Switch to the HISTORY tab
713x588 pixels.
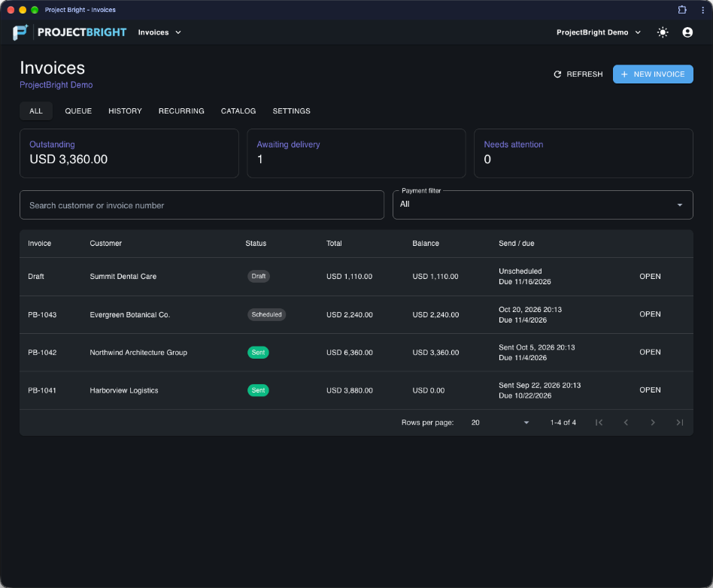pyautogui.click(x=125, y=111)
